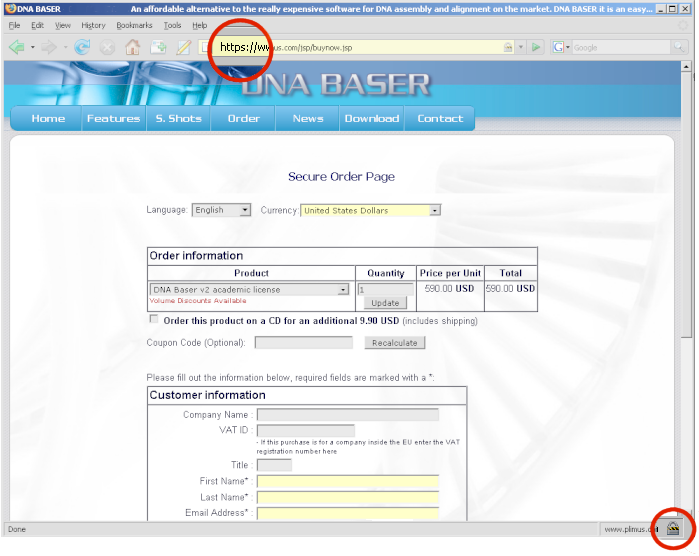Open the Edit menu
The image size is (699, 556).
[x=37, y=25]
